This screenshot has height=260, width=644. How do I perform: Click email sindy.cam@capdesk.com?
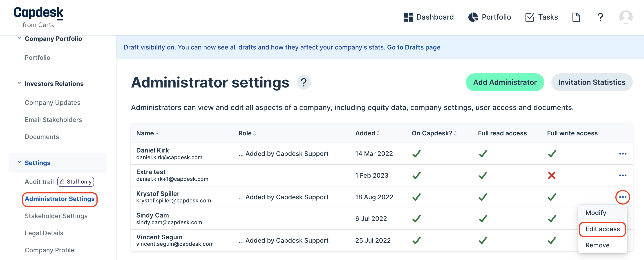tap(169, 222)
